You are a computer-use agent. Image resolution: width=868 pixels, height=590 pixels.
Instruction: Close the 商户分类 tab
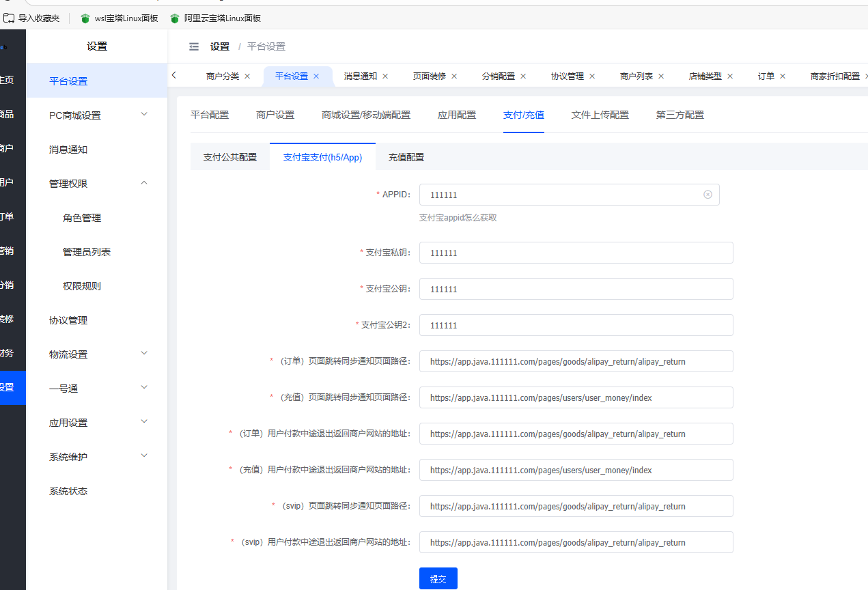[x=247, y=76]
